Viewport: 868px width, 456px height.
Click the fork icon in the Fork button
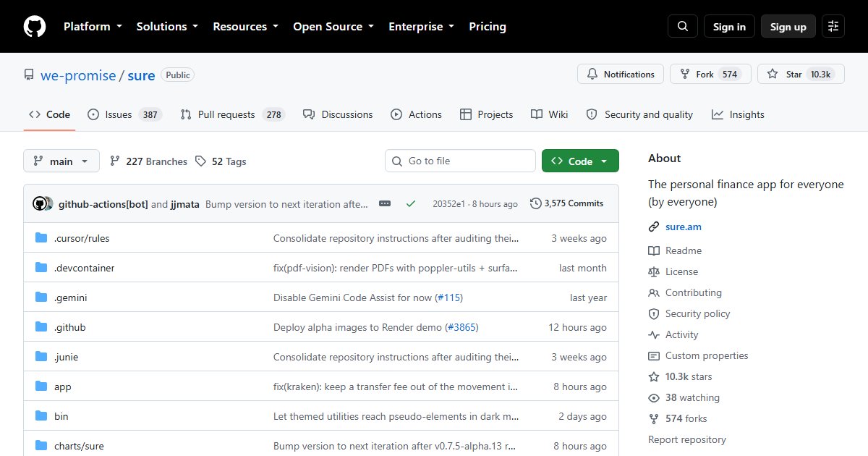pos(685,75)
